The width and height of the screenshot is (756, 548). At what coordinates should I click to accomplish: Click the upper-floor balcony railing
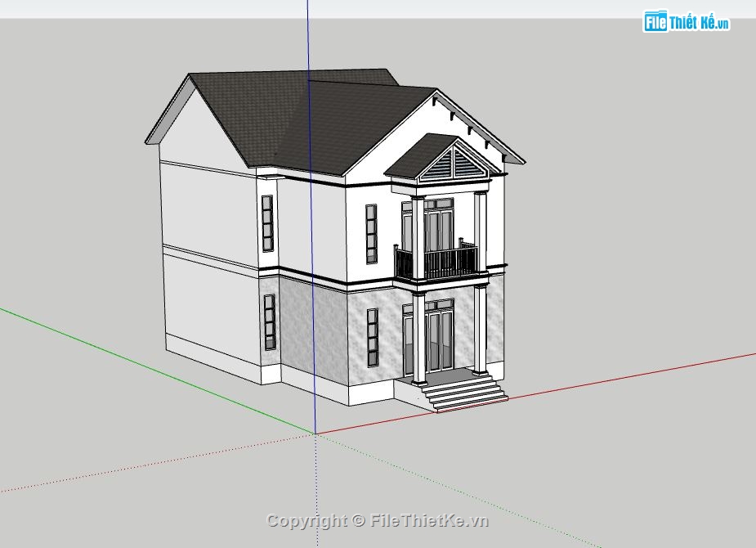[x=436, y=263]
